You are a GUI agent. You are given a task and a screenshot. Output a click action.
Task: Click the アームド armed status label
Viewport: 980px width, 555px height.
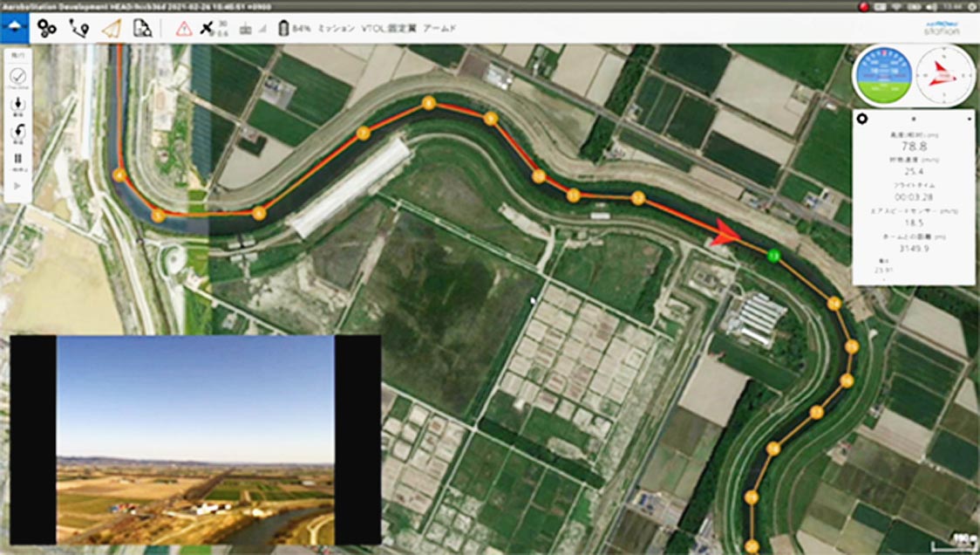(x=439, y=29)
